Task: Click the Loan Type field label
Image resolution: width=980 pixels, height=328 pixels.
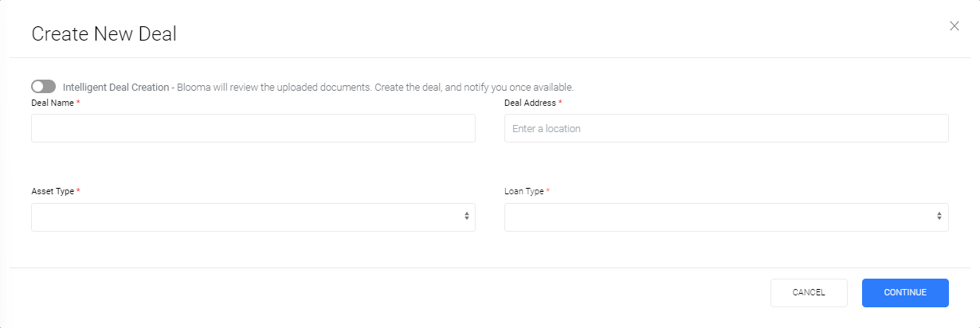Action: click(524, 192)
